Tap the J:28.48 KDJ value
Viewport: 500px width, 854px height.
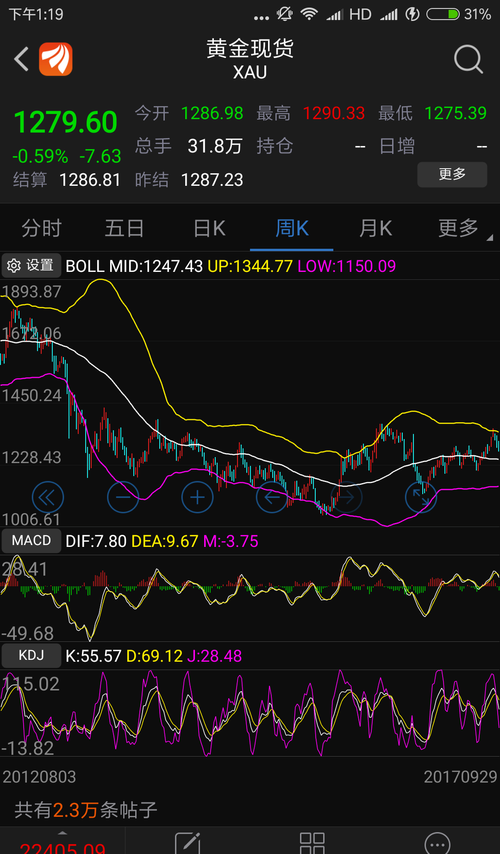215,656
